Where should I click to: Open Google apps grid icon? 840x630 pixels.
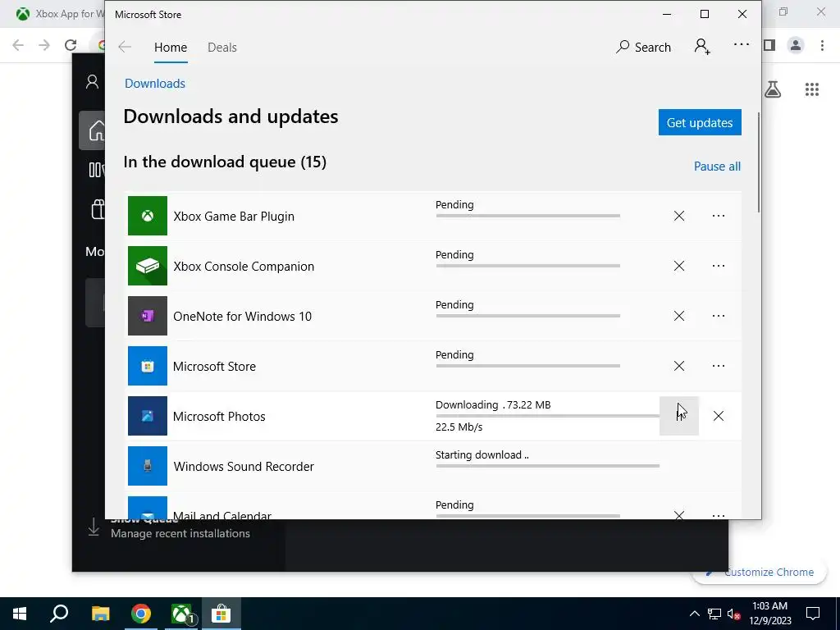click(811, 89)
